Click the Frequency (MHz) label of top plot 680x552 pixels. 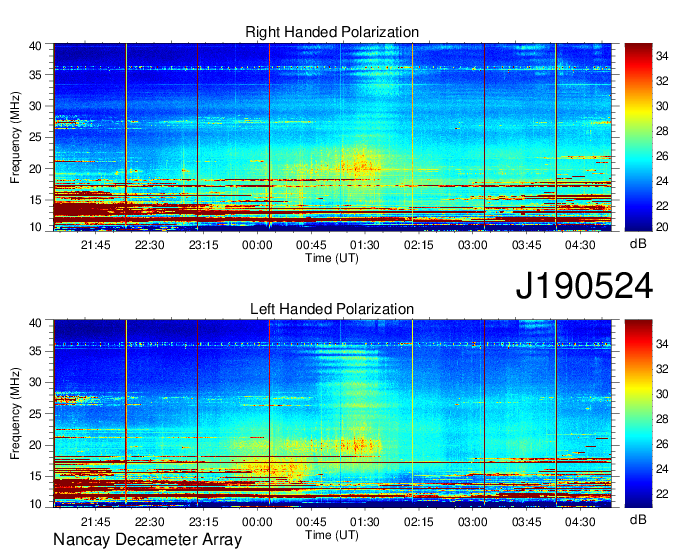pyautogui.click(x=15, y=137)
